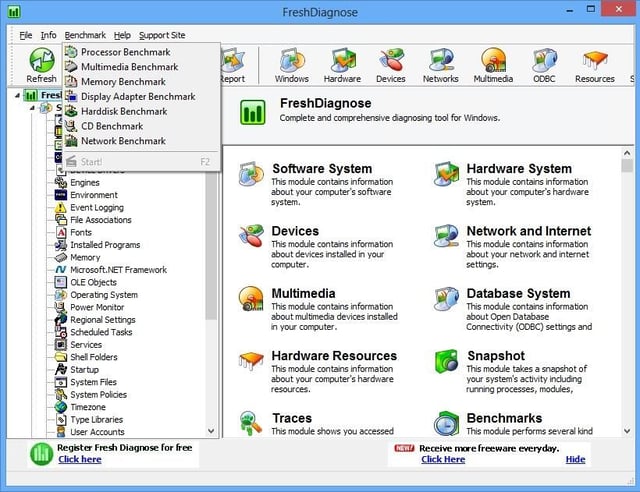Open the Help menu
The image size is (640, 492).
[122, 35]
